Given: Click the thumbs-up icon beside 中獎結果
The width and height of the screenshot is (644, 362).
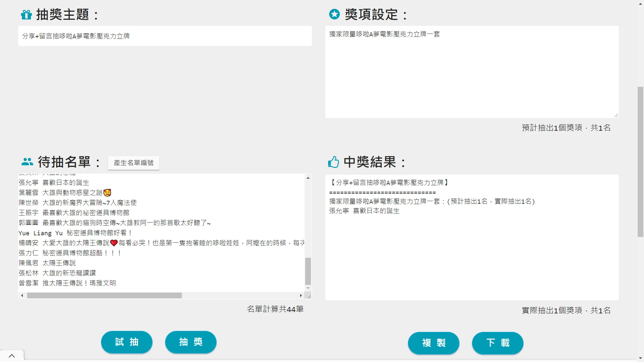Looking at the screenshot, I should (x=333, y=162).
